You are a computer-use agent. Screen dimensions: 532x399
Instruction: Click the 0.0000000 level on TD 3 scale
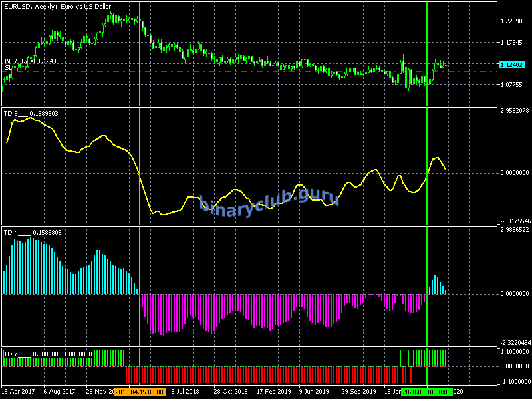513,173
